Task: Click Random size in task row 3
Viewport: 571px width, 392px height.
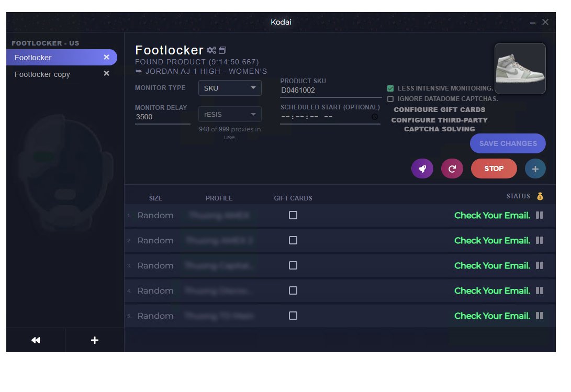Action: pos(155,266)
